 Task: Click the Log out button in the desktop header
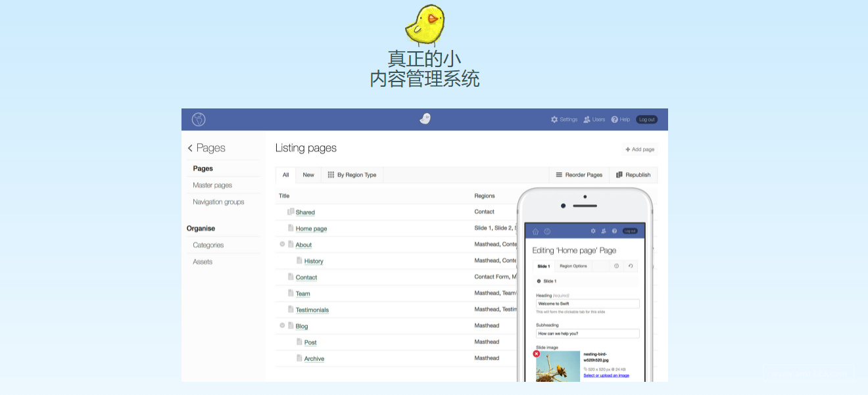pyautogui.click(x=647, y=120)
